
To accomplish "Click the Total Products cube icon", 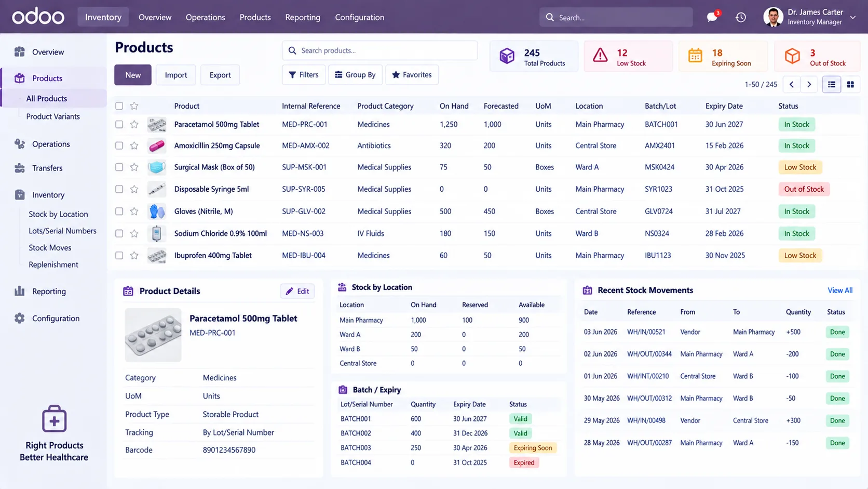I will click(507, 56).
